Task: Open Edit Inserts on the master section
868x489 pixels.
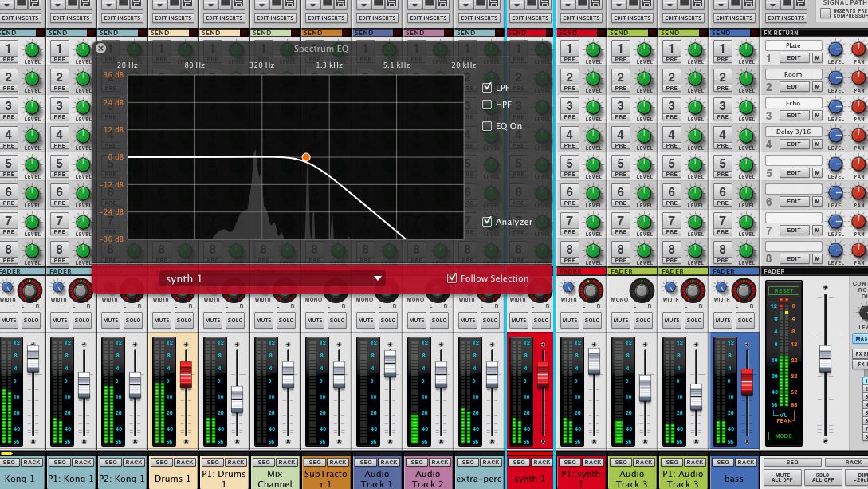Action: [x=785, y=18]
